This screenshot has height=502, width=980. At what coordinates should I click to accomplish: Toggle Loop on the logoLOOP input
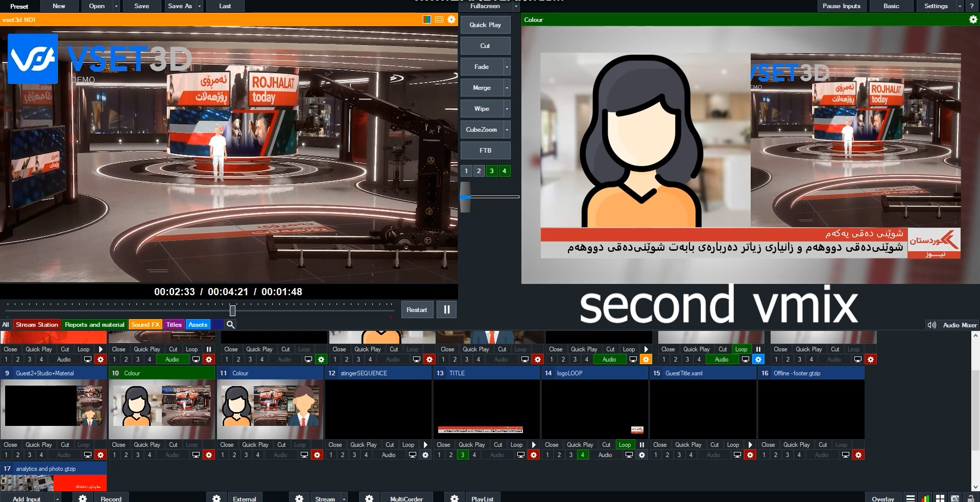click(x=625, y=445)
